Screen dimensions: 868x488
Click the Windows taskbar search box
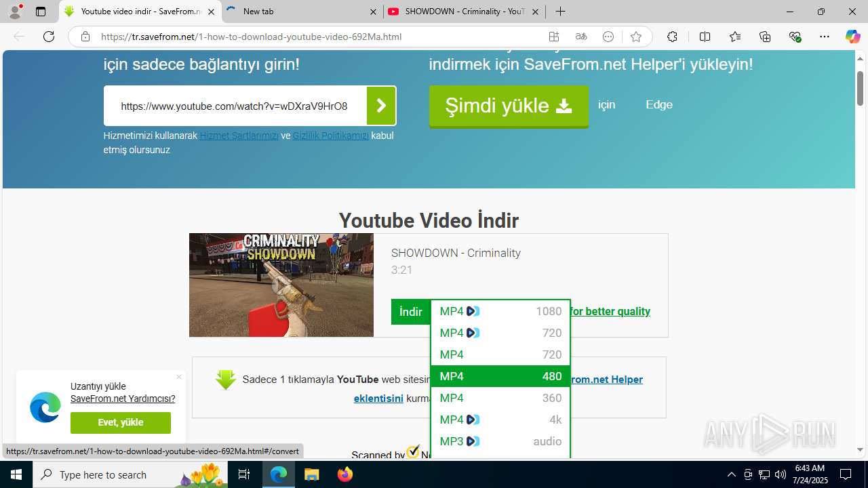[131, 474]
